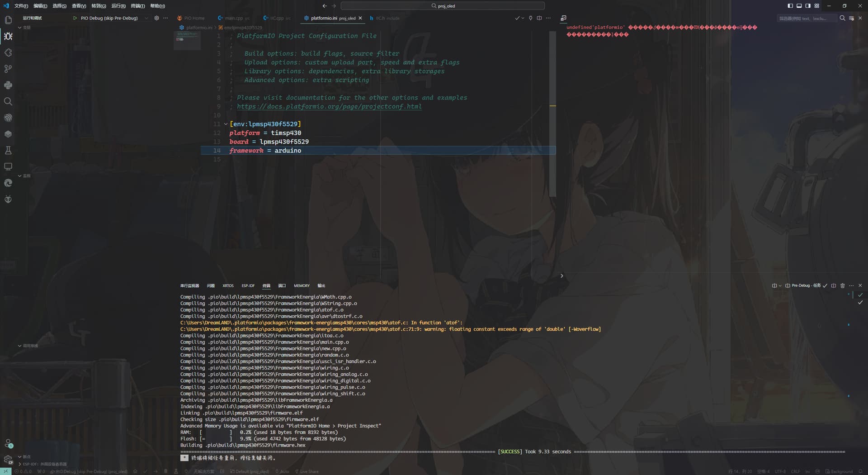Image resolution: width=868 pixels, height=475 pixels.
Task: Open customize layout button in title bar
Action: [x=817, y=6]
